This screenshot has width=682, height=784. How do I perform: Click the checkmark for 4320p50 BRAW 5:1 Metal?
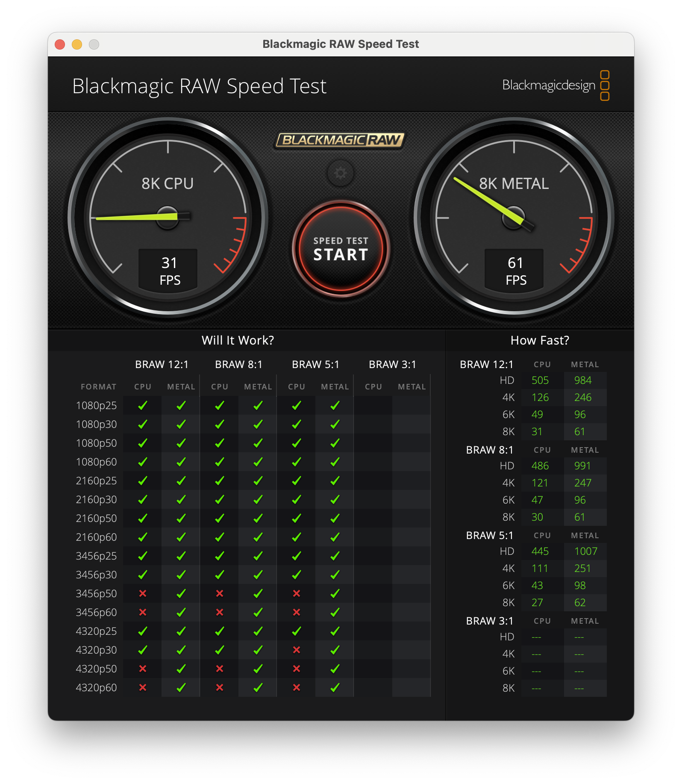[335, 669]
